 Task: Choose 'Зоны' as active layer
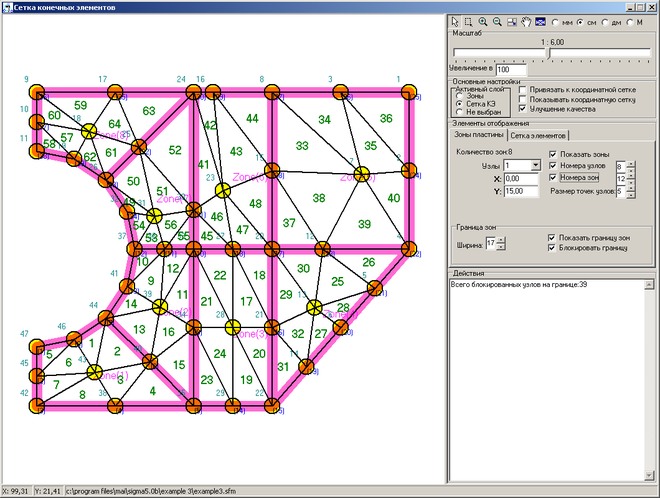pos(459,96)
